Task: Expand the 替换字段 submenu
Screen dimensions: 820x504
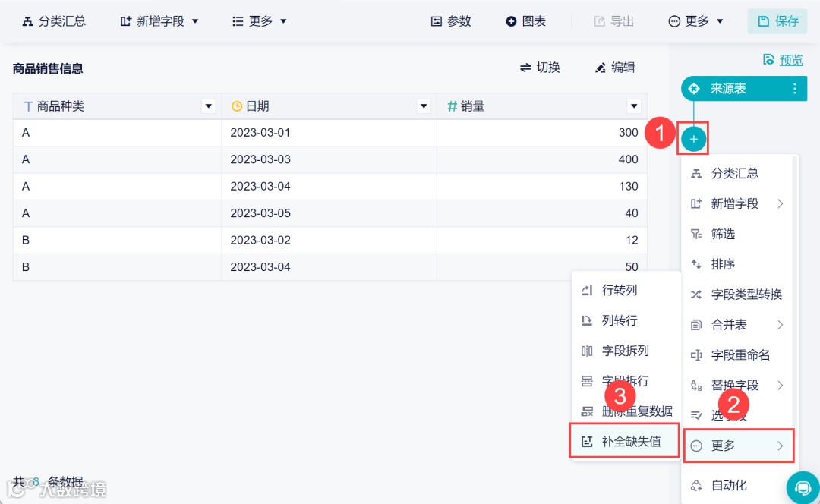Action: (737, 386)
